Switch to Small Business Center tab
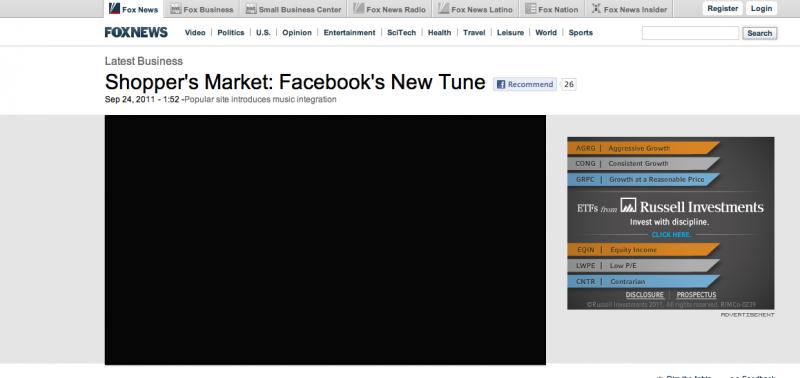The height and width of the screenshot is (378, 800). tap(293, 9)
